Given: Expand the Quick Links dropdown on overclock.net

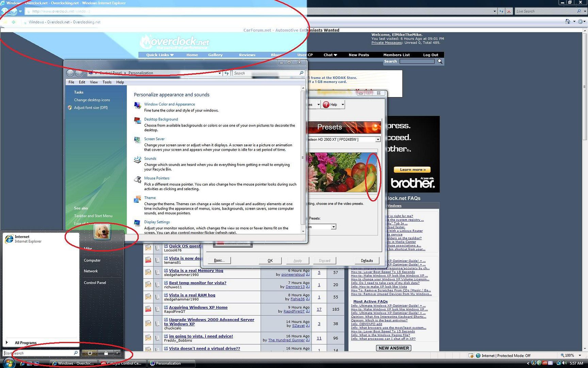Looking at the screenshot, I should 159,55.
